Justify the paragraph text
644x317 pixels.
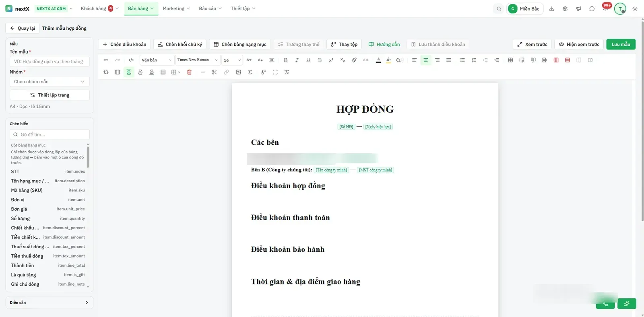(448, 60)
